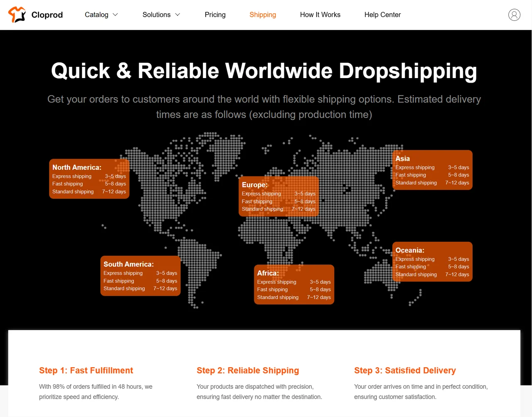Click the Asia shipping times card
The image size is (532, 417).
pos(432,170)
